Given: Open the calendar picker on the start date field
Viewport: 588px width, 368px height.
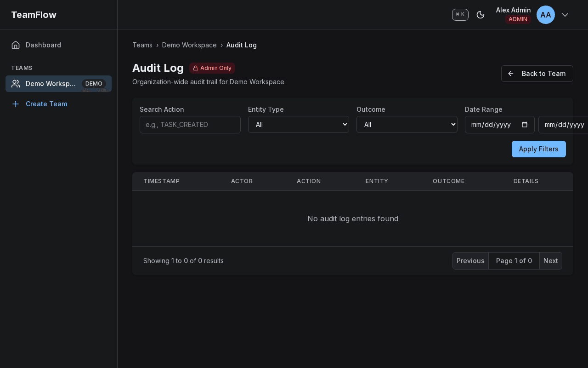Looking at the screenshot, I should tap(525, 124).
